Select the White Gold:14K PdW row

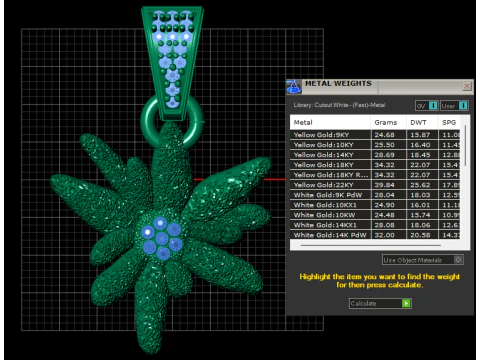point(375,234)
